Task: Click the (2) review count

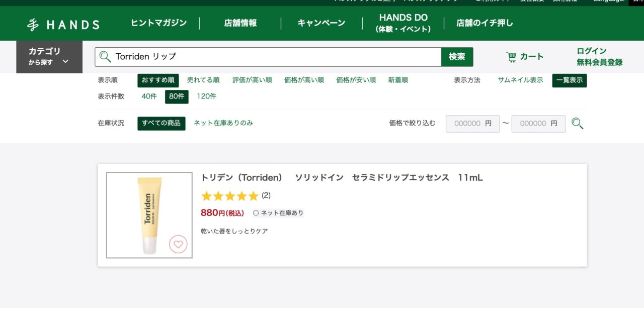Action: 266,195
